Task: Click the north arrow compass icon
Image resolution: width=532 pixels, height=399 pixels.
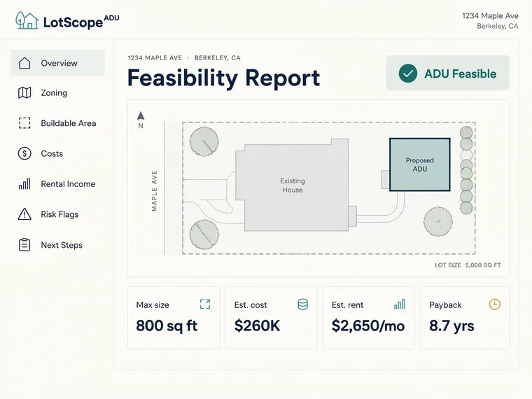Action: click(x=141, y=120)
